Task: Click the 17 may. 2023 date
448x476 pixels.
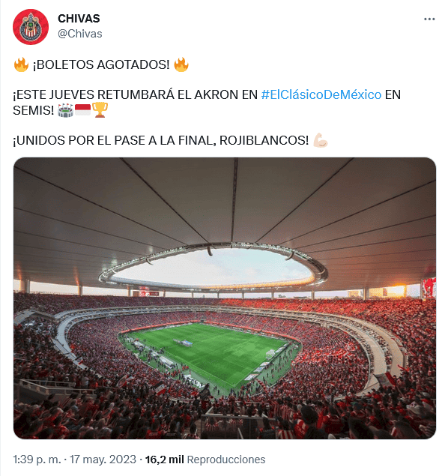Action: click(103, 460)
